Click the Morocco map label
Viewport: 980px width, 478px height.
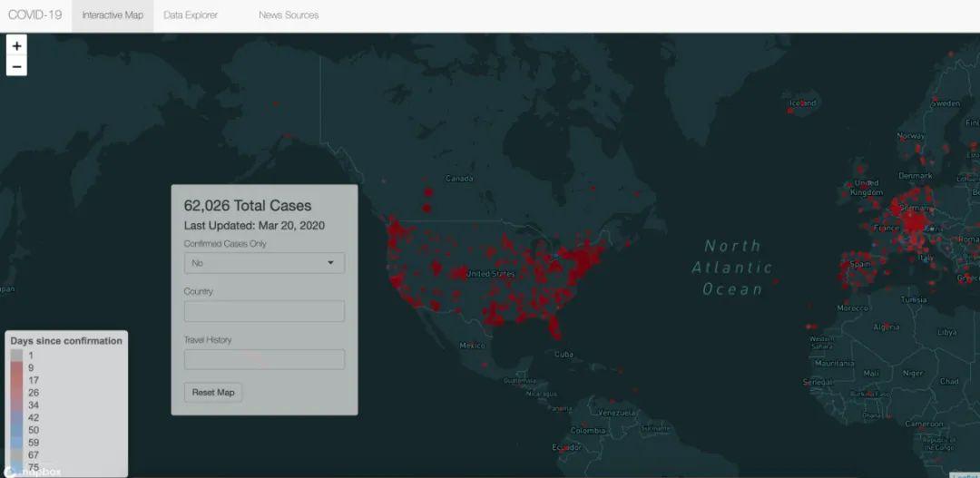point(852,308)
